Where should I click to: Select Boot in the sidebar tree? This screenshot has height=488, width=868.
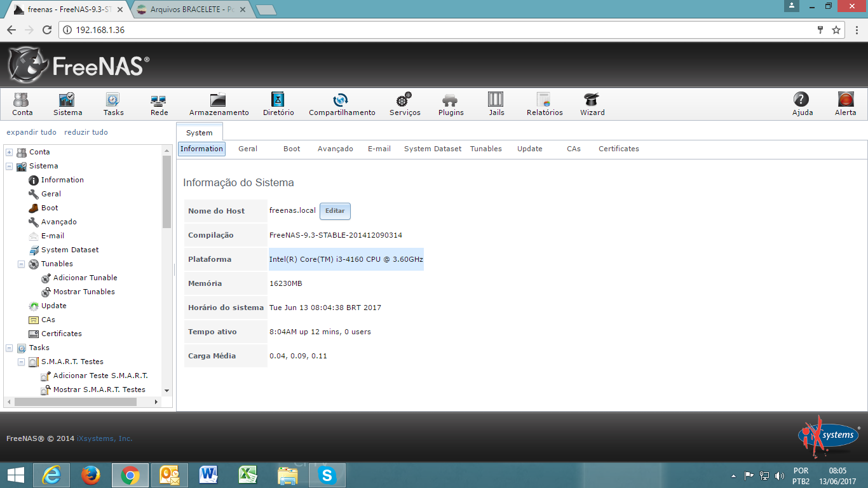(x=50, y=208)
